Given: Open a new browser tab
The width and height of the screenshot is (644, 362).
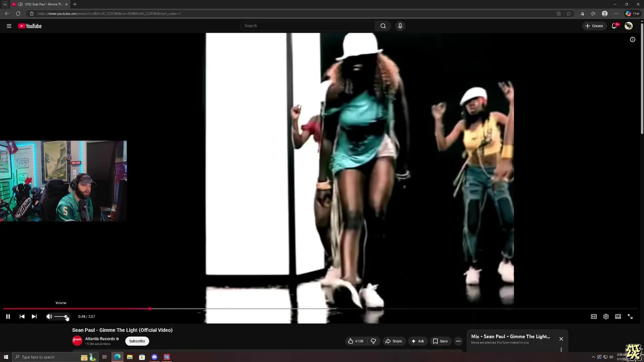Looking at the screenshot, I should tap(74, 4).
